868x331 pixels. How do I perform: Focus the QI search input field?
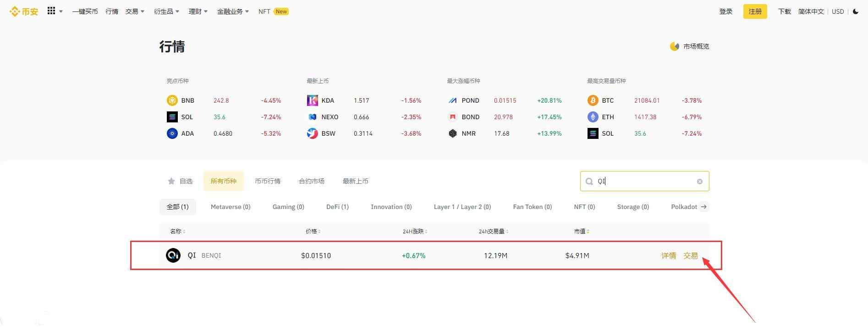tap(645, 181)
